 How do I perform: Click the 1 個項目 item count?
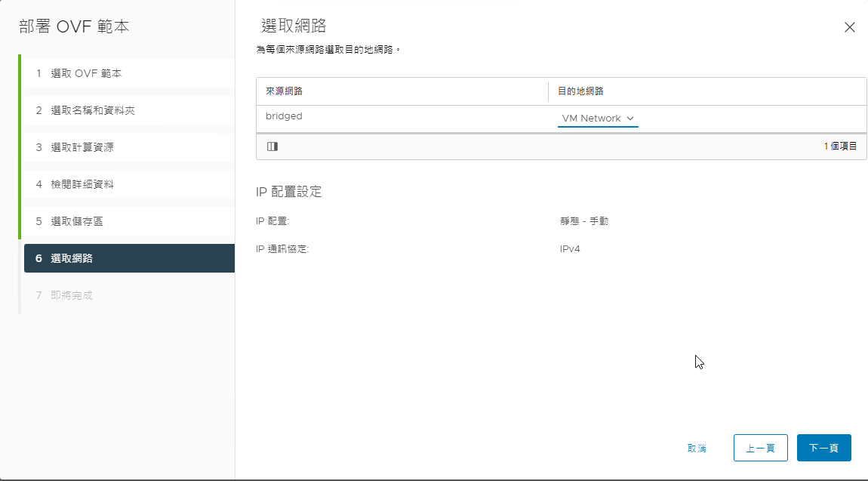point(840,146)
